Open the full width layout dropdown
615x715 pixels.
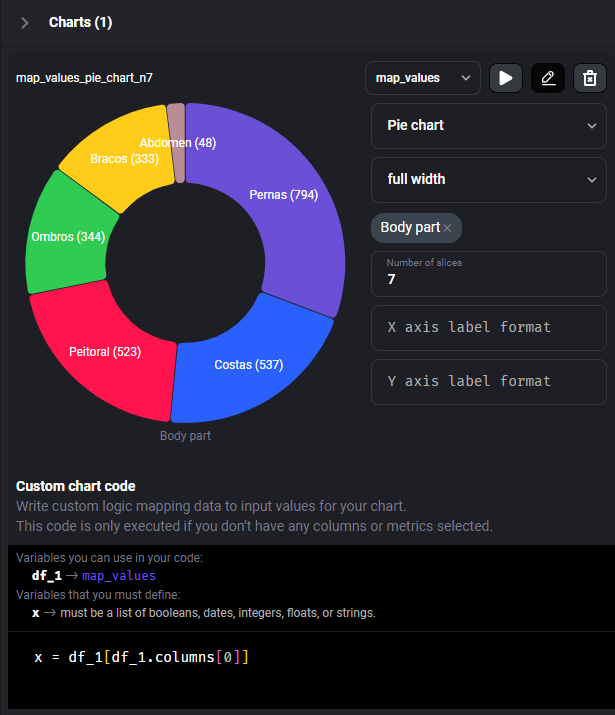(x=489, y=180)
